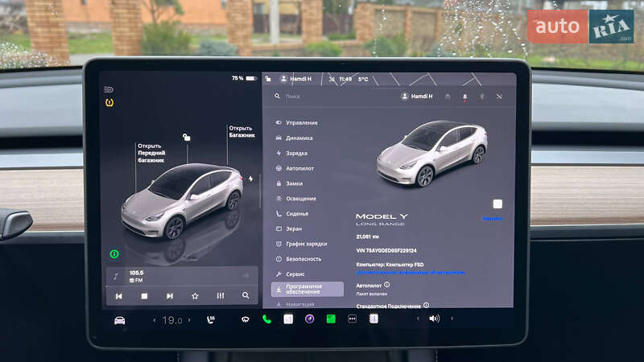This screenshot has height=362, width=644.
Task: Tap the speaker volume icon
Action: [x=434, y=319]
